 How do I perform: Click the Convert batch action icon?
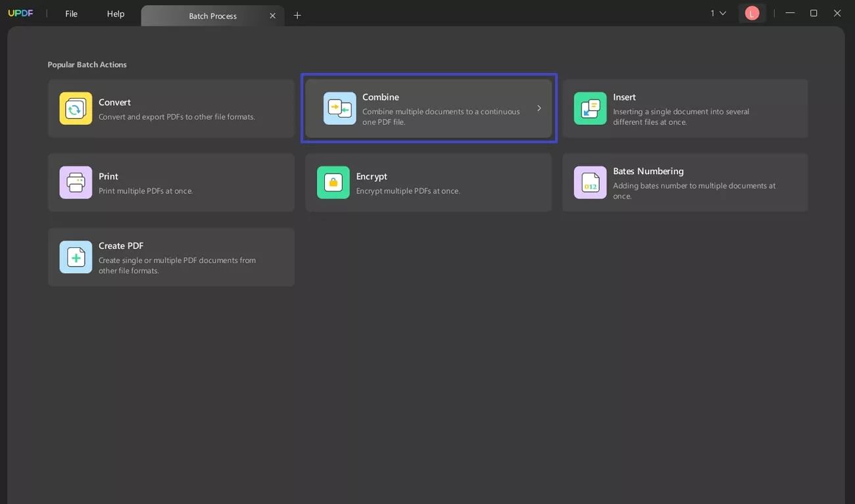(x=76, y=108)
